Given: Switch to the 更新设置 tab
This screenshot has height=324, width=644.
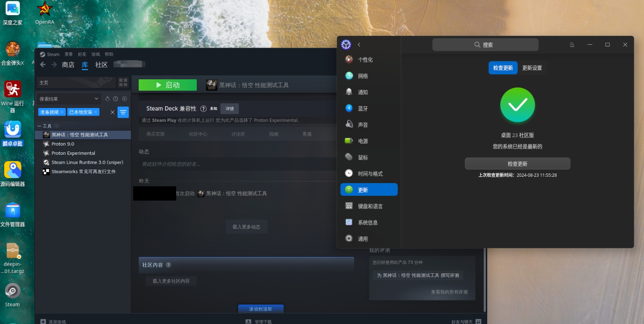Looking at the screenshot, I should click(x=532, y=68).
